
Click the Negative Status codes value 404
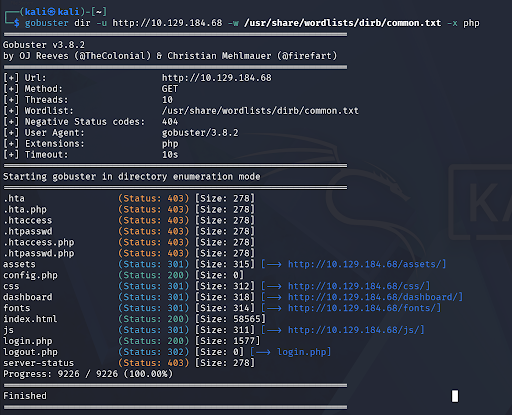pos(170,122)
